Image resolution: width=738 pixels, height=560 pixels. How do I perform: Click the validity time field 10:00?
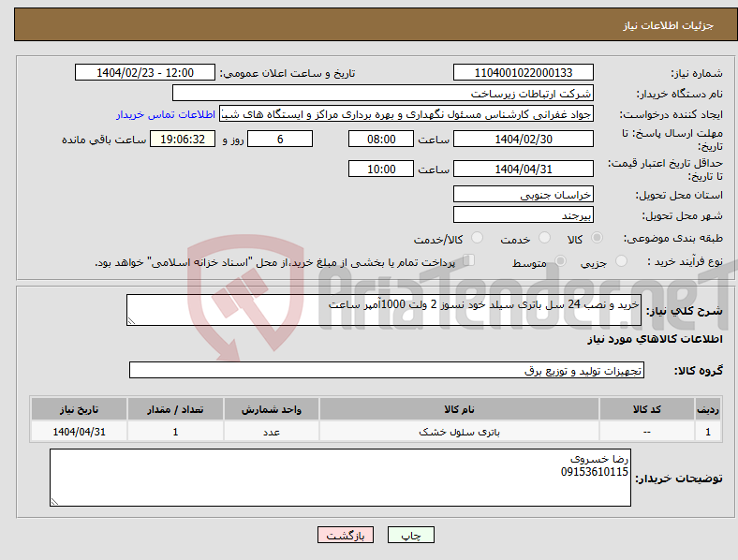(x=381, y=169)
